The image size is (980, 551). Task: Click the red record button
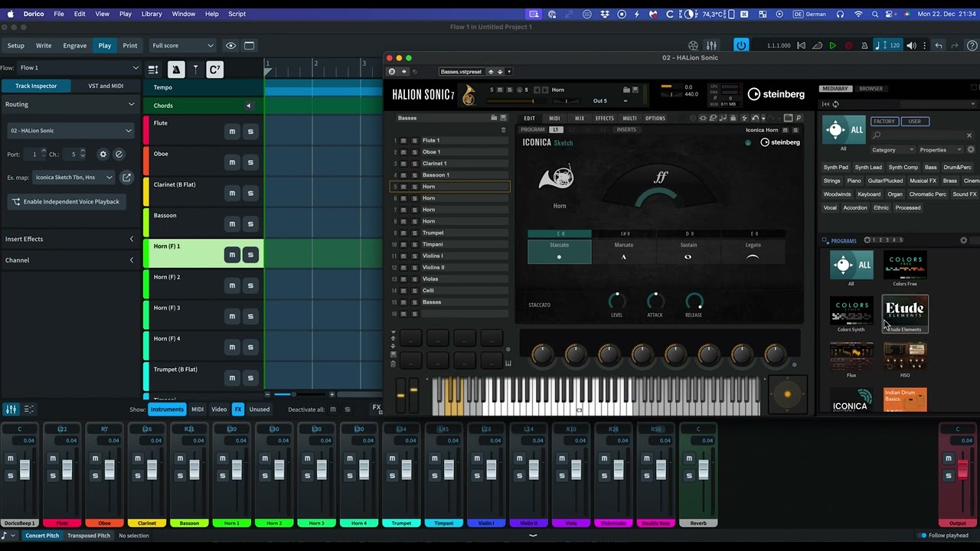pyautogui.click(x=848, y=46)
